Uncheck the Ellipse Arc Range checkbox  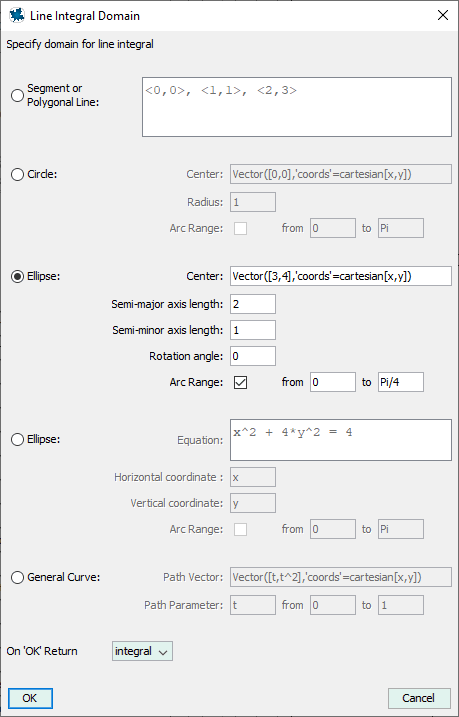click(240, 382)
